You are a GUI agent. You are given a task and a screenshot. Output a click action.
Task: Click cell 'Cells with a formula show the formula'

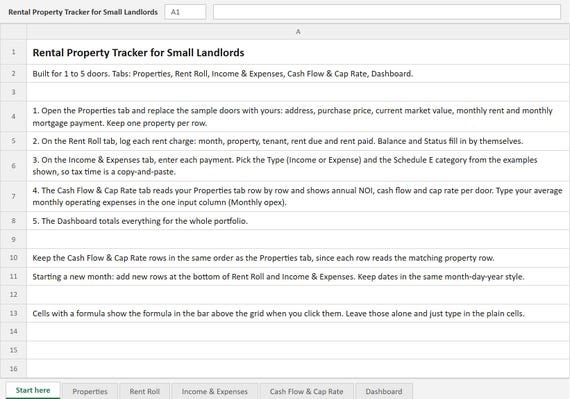click(x=298, y=313)
